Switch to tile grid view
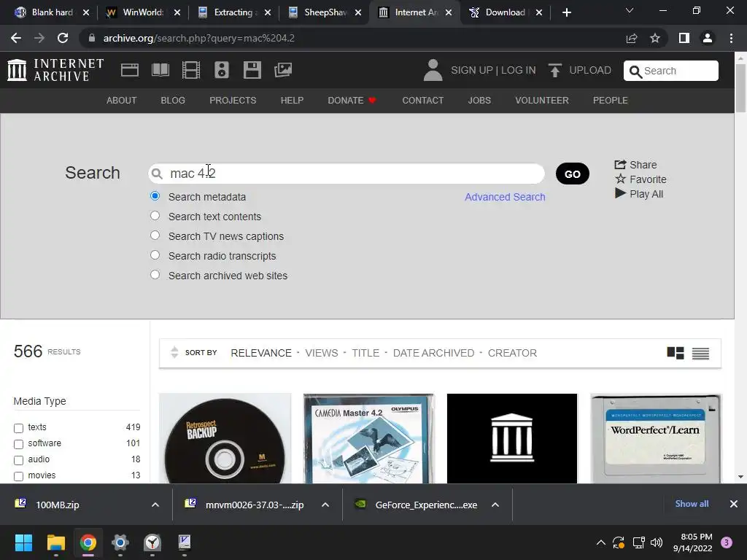The image size is (747, 560). click(x=676, y=353)
